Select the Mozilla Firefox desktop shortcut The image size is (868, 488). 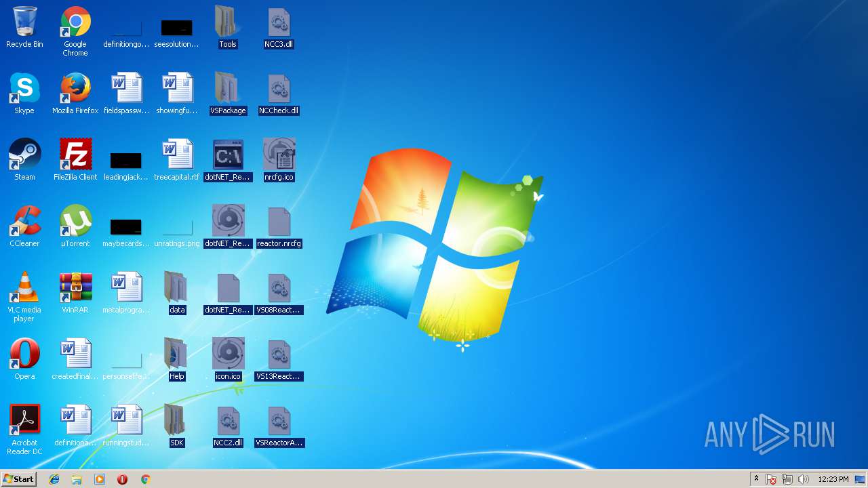click(x=75, y=94)
